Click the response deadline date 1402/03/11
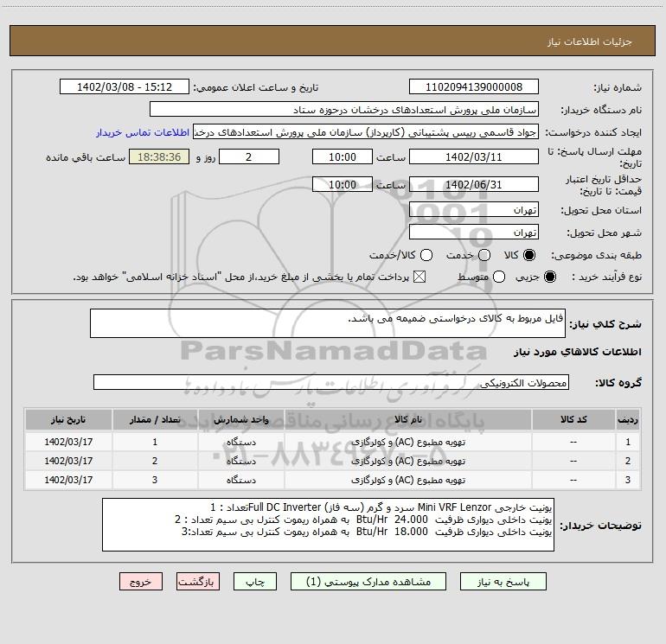Image resolution: width=666 pixels, height=644 pixels. coord(474,156)
